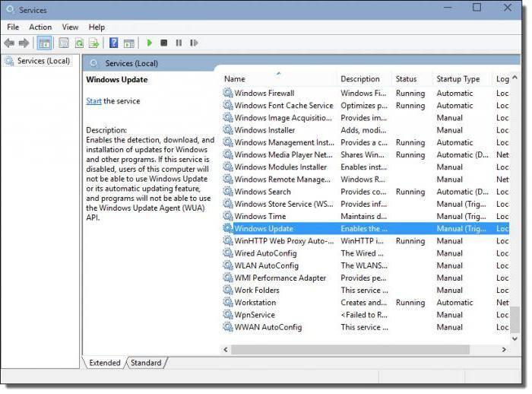Click the Pause Service icon

pos(179,43)
